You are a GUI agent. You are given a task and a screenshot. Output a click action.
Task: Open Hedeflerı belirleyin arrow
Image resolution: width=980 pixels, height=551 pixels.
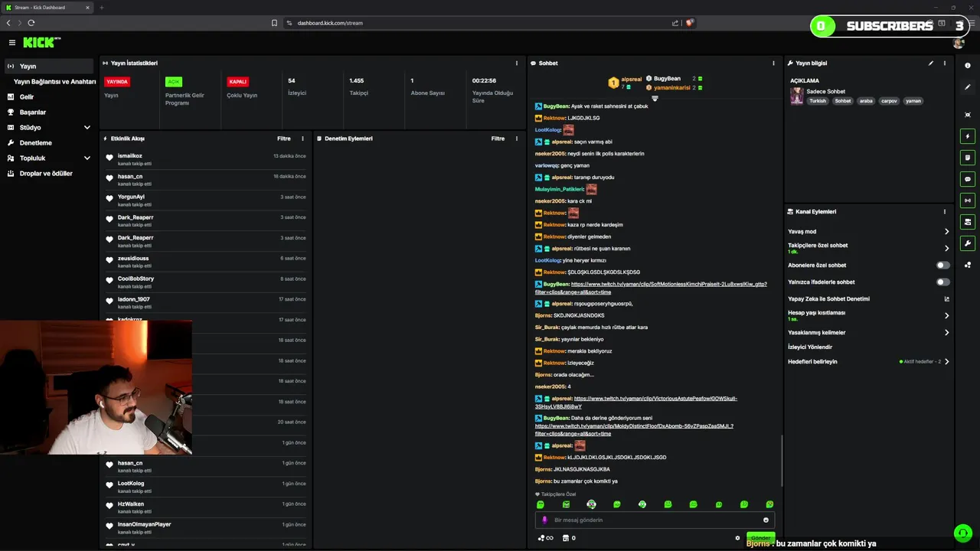click(x=946, y=362)
